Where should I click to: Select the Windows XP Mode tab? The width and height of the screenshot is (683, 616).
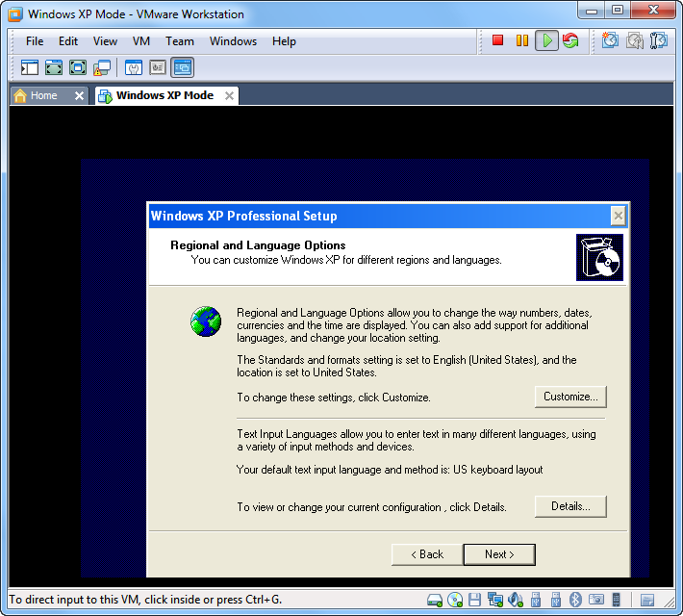click(x=164, y=95)
